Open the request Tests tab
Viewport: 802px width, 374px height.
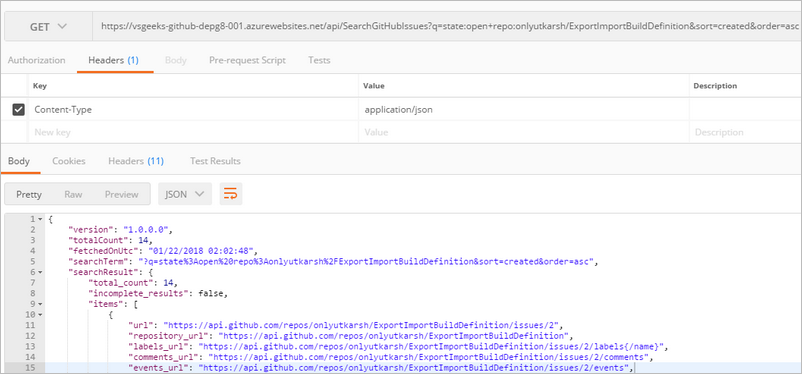pyautogui.click(x=319, y=60)
